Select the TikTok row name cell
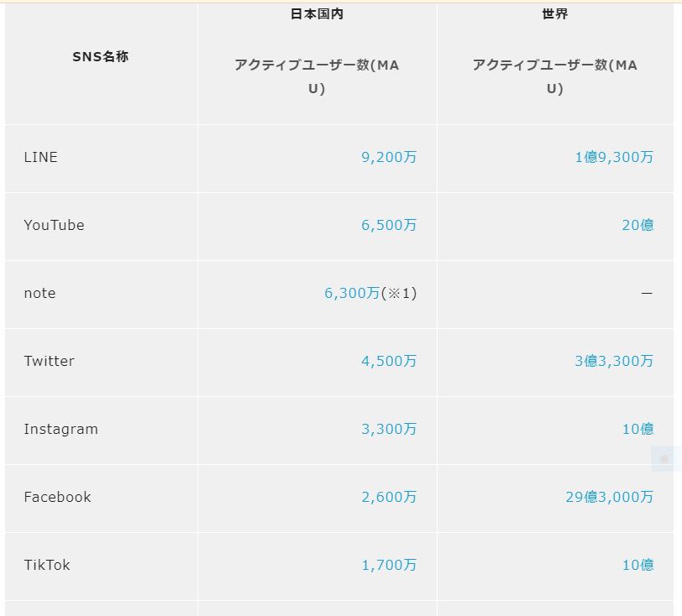Screen dimensions: 682x616 [102, 566]
